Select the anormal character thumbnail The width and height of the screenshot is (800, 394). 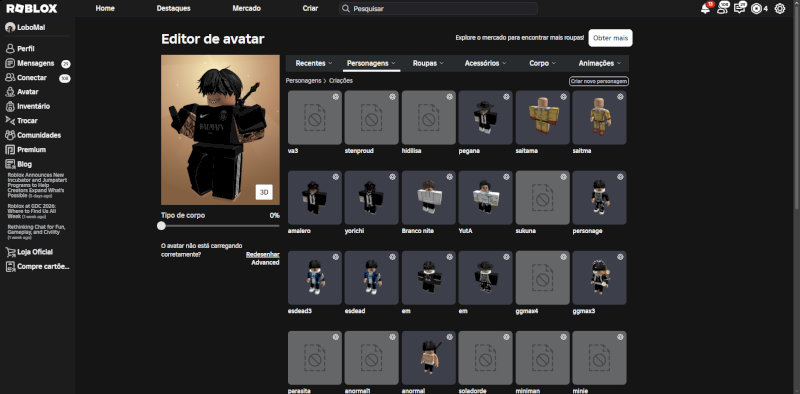(x=429, y=358)
